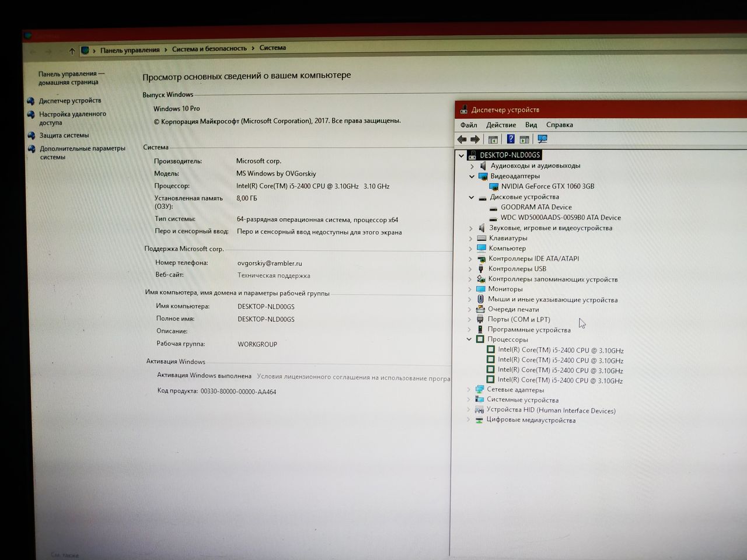Open Защита системы link
This screenshot has height=560, width=747.
pos(64,135)
